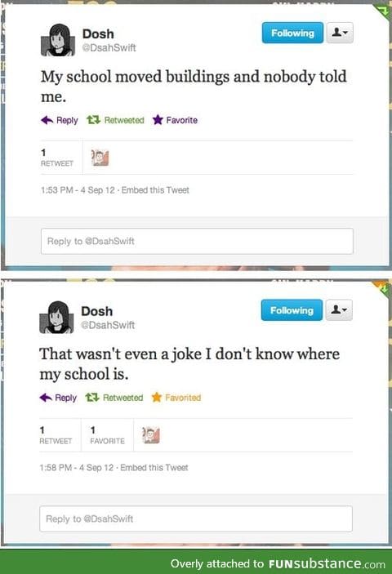Viewport: 392px width, 574px height.
Task: Focus the second Reply to @DsahSwift field
Action: tap(196, 518)
